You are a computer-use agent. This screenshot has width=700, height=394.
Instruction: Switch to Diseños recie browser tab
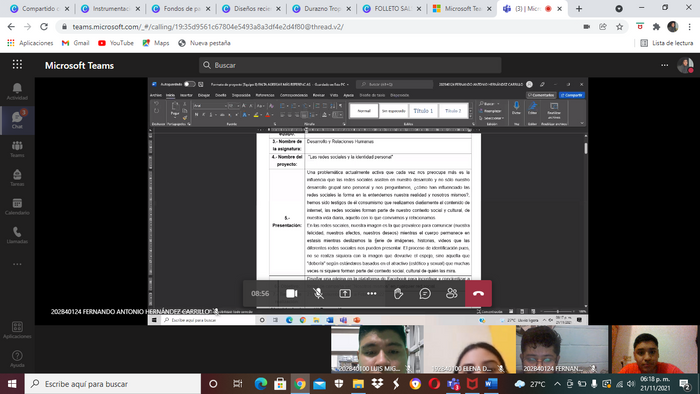click(x=251, y=8)
